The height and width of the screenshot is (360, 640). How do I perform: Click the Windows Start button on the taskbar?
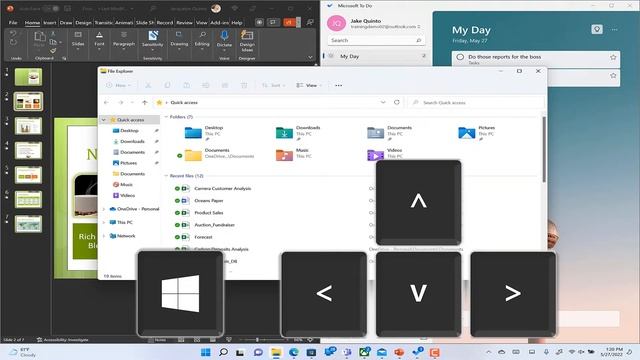(x=206, y=352)
